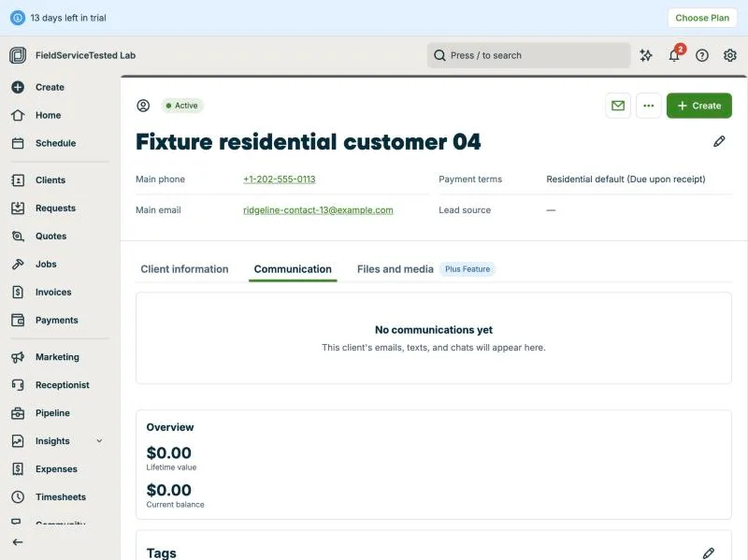
Task: Click the trial info circle icon
Action: (18, 18)
